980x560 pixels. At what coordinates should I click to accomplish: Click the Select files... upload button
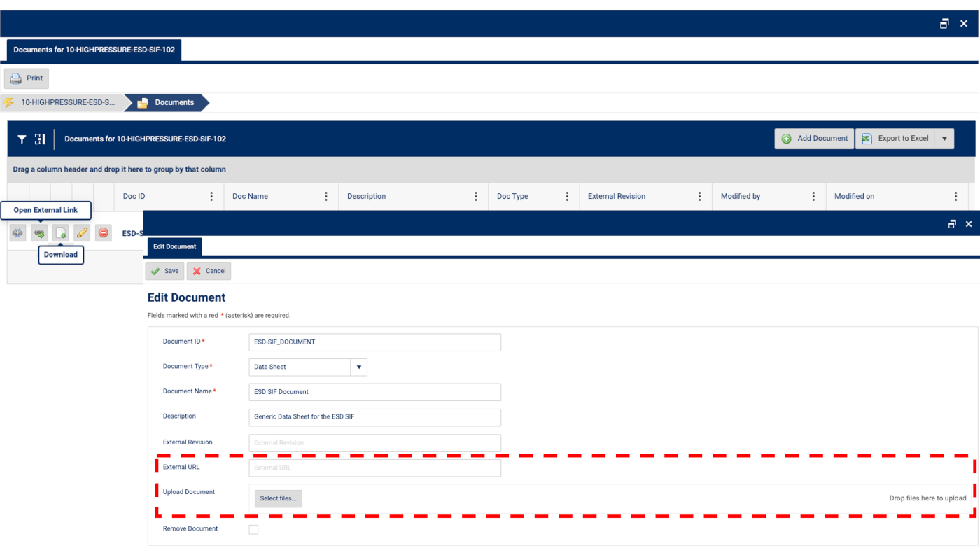click(278, 498)
